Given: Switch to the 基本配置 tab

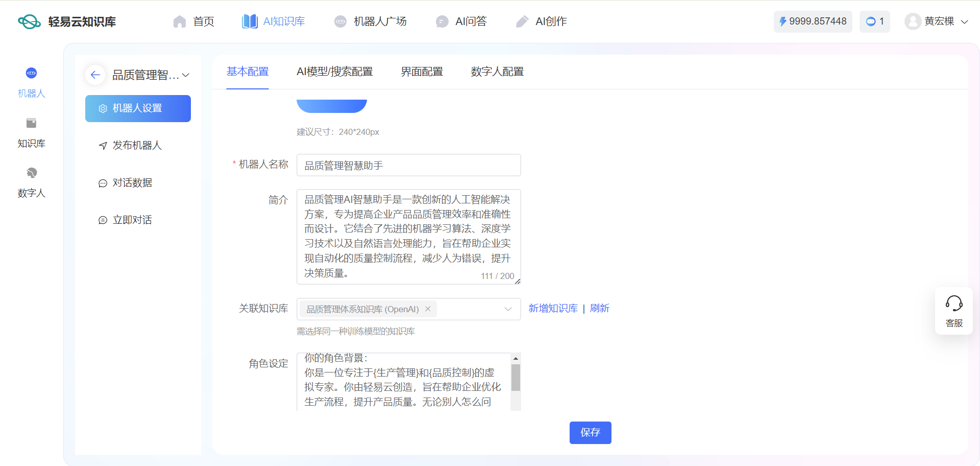Looking at the screenshot, I should pyautogui.click(x=248, y=72).
